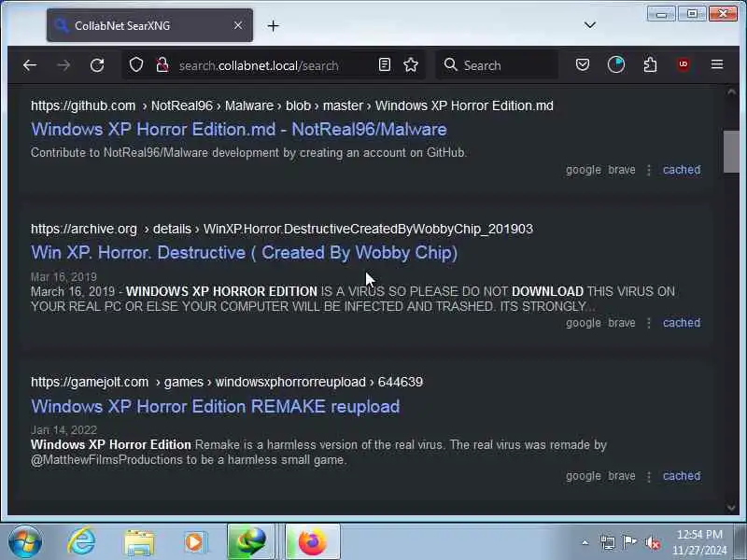Open Internet Download Manager taskbar icon

pyautogui.click(x=251, y=541)
